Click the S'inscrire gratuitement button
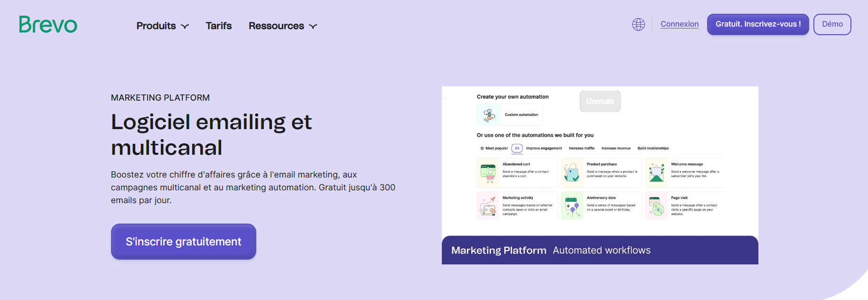The width and height of the screenshot is (868, 300). coord(184,242)
